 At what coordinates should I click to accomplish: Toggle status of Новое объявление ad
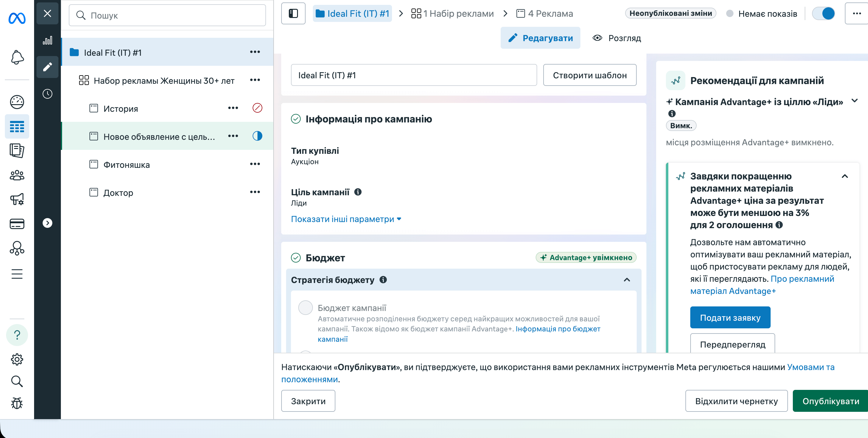coord(257,136)
